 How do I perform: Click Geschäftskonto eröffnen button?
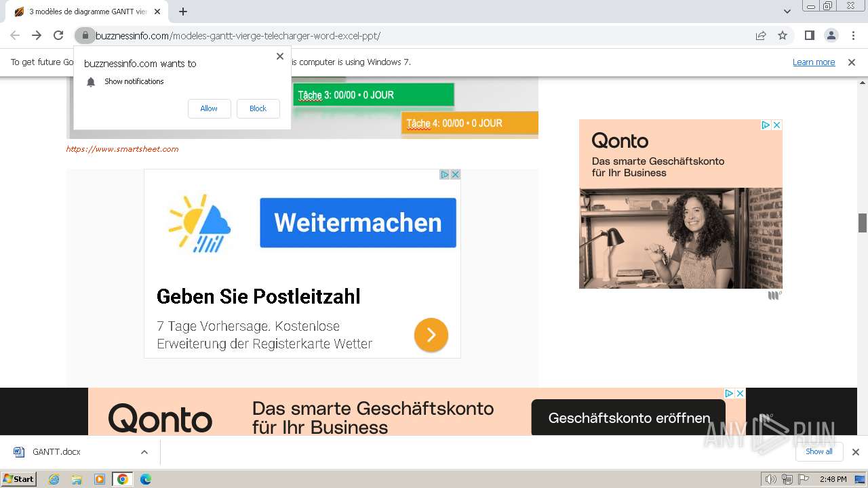tap(629, 418)
